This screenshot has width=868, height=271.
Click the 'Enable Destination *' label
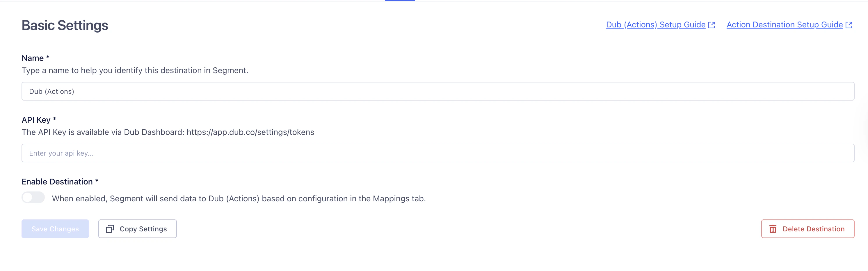[x=60, y=182]
